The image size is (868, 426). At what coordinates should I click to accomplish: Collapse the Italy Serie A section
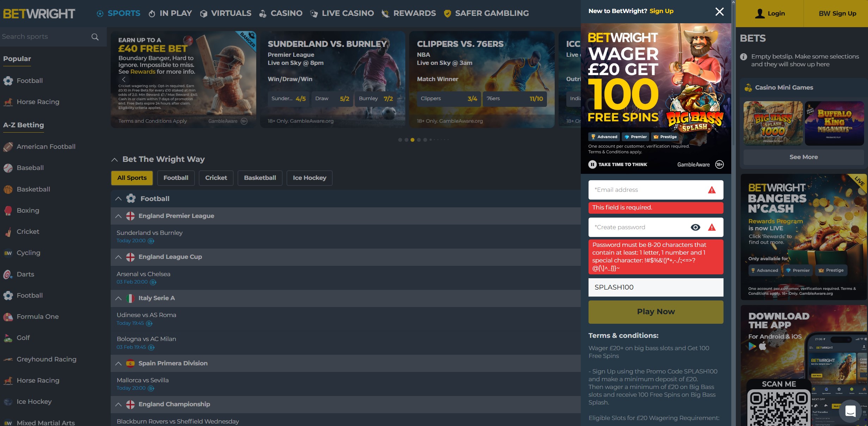point(118,298)
